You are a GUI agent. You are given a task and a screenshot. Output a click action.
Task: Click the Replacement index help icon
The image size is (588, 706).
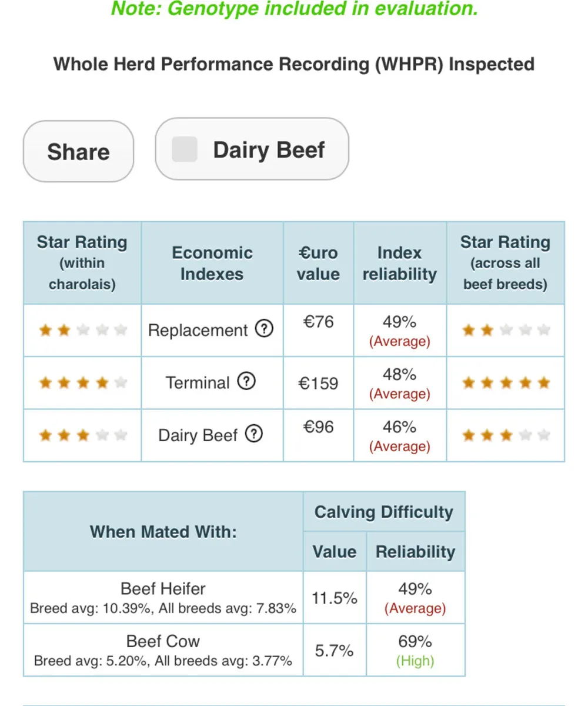[265, 329]
